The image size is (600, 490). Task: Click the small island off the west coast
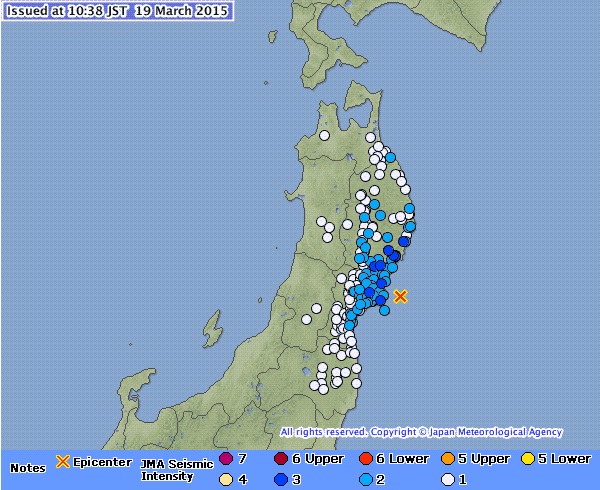(211, 328)
